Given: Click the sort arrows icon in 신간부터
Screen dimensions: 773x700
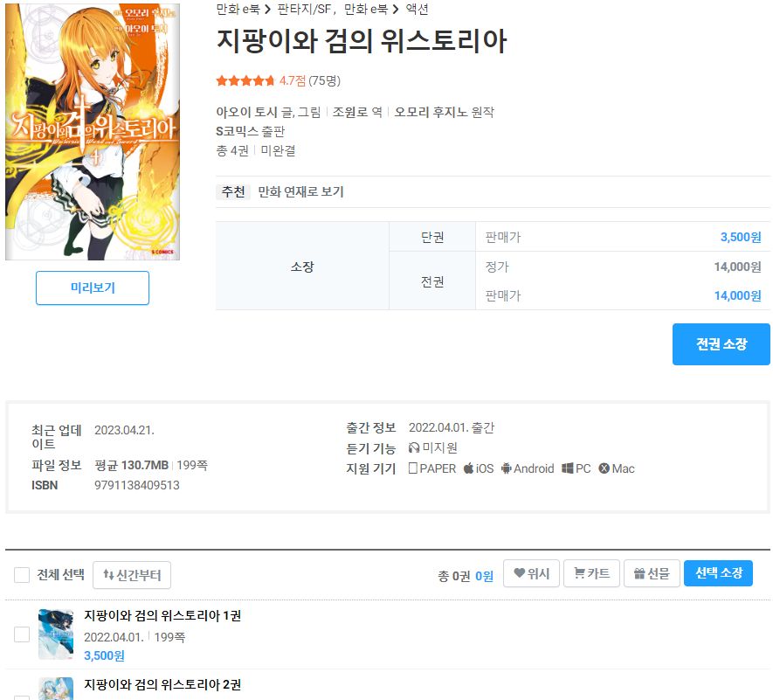Looking at the screenshot, I should click(108, 575).
